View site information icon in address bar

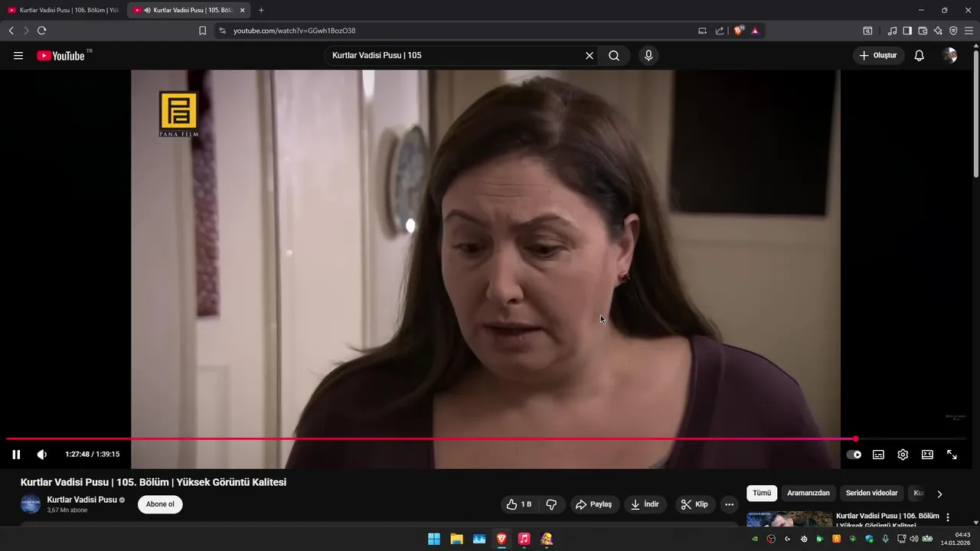[222, 31]
